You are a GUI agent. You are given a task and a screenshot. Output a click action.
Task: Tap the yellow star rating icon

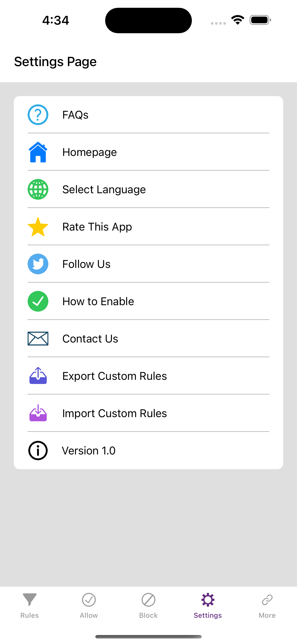point(38,227)
